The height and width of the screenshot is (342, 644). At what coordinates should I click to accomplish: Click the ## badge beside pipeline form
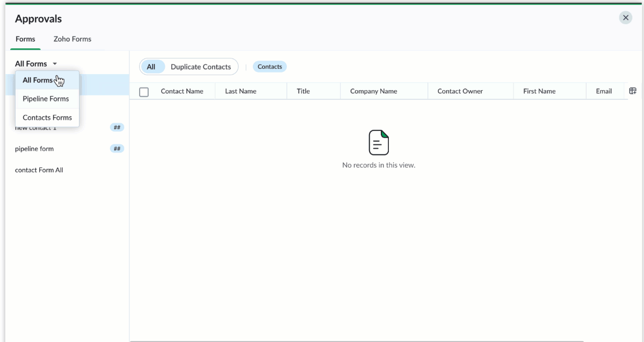coord(117,149)
